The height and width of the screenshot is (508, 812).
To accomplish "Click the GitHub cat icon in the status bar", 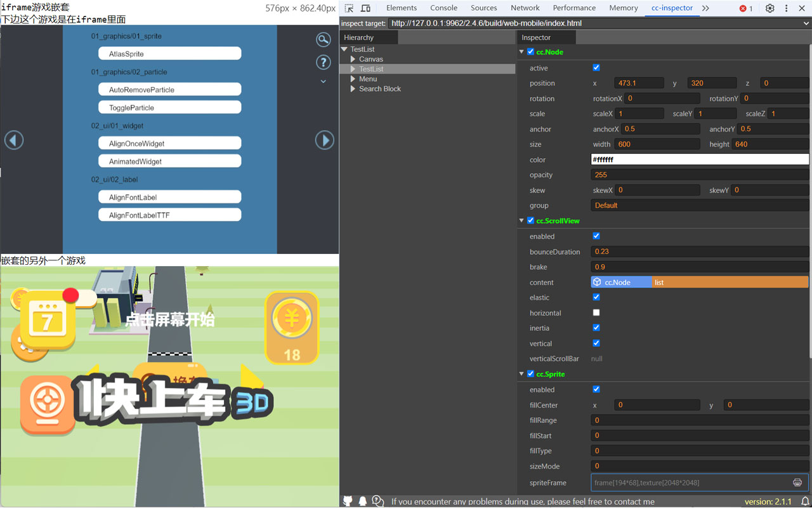I will point(348,500).
